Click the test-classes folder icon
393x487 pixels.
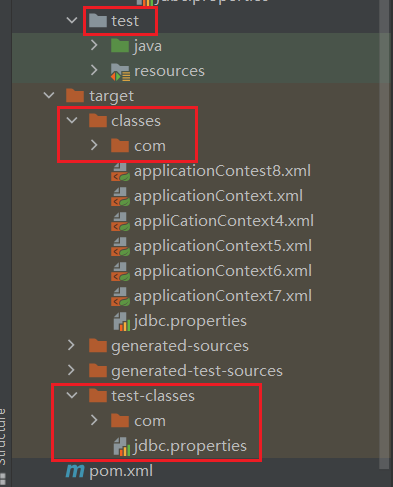pyautogui.click(x=98, y=396)
